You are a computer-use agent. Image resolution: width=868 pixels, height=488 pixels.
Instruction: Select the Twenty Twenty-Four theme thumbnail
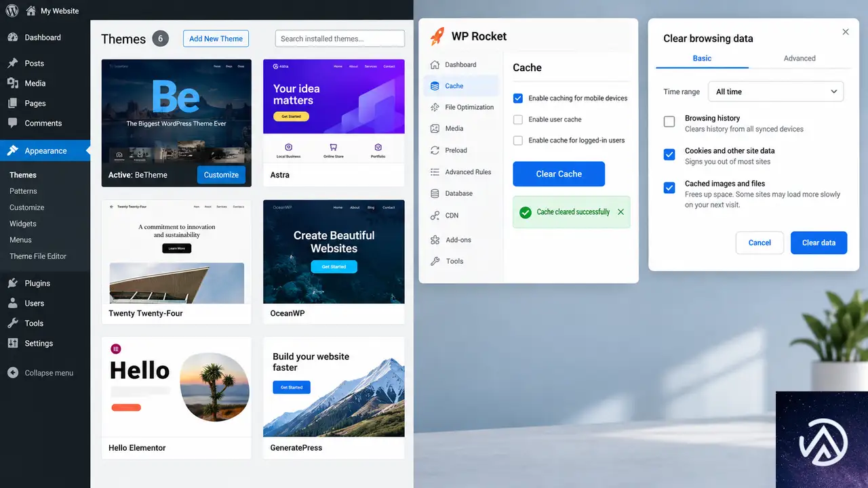pyautogui.click(x=176, y=251)
